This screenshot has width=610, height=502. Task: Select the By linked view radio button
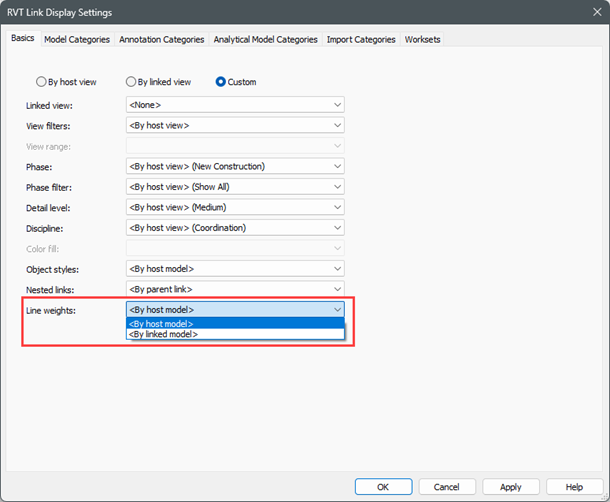coord(131,82)
